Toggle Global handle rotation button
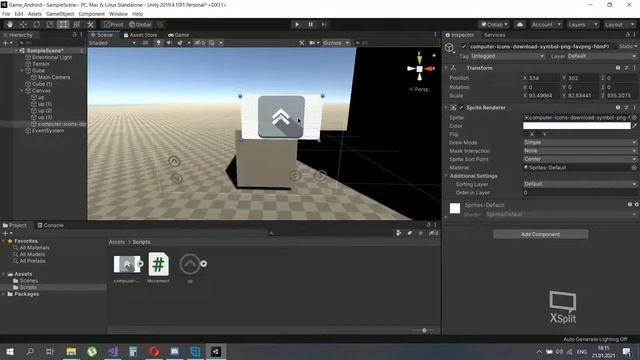 coord(140,24)
